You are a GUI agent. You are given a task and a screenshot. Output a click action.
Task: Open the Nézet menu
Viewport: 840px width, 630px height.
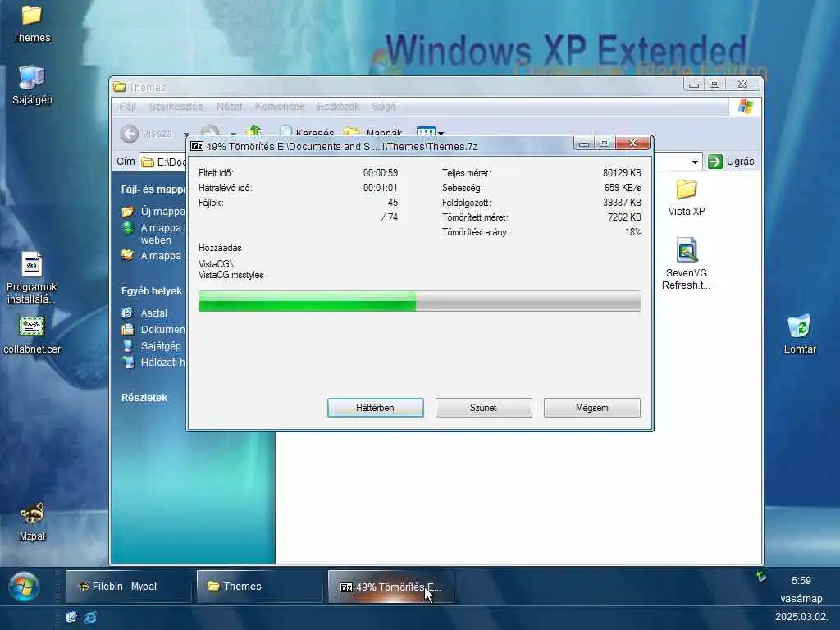point(230,107)
